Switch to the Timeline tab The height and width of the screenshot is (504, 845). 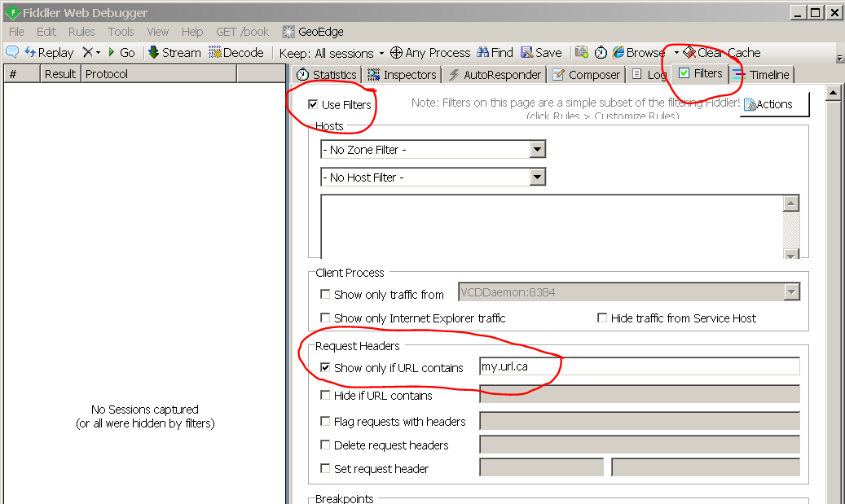pos(761,74)
